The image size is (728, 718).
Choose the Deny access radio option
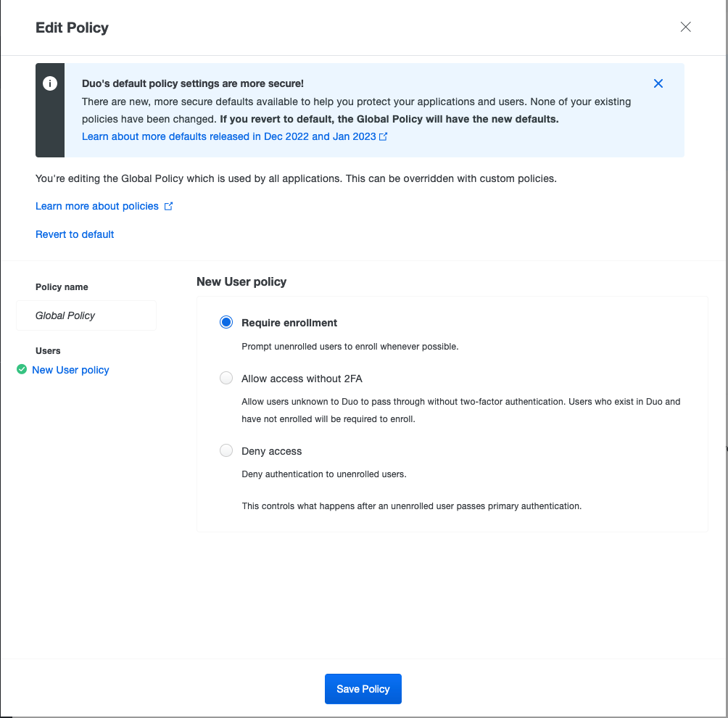pos(226,450)
